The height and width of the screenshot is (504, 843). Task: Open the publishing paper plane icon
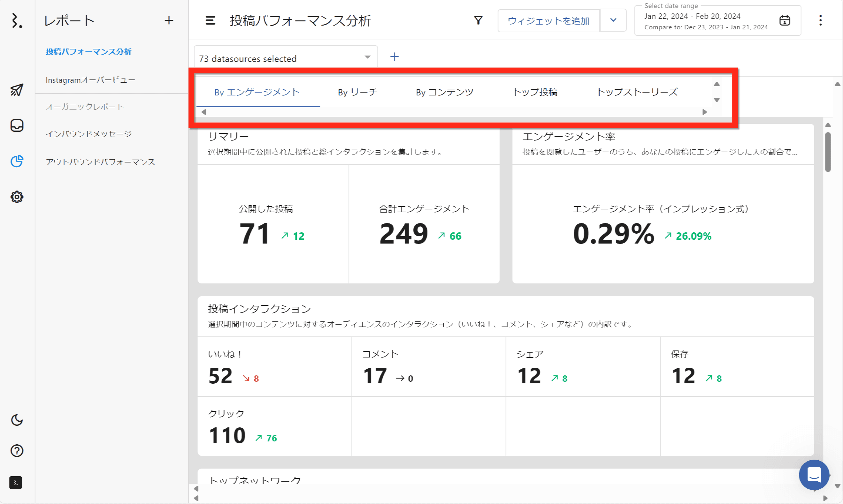[x=17, y=90]
